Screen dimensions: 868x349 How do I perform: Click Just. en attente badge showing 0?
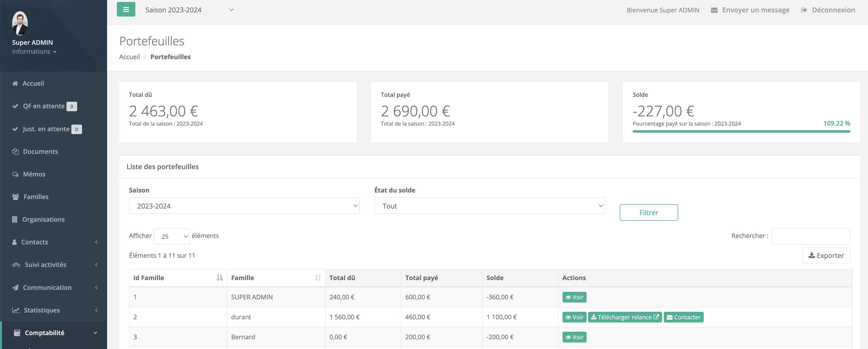pyautogui.click(x=76, y=129)
